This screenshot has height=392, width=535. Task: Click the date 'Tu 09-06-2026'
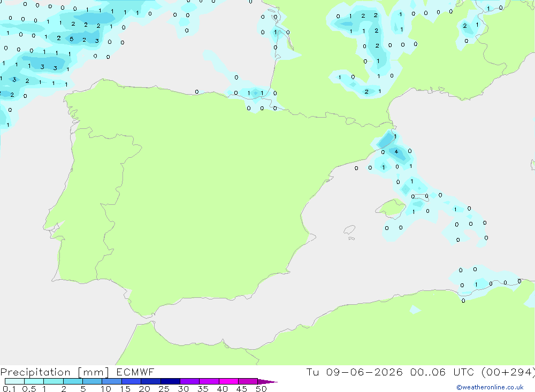pyautogui.click(x=355, y=372)
